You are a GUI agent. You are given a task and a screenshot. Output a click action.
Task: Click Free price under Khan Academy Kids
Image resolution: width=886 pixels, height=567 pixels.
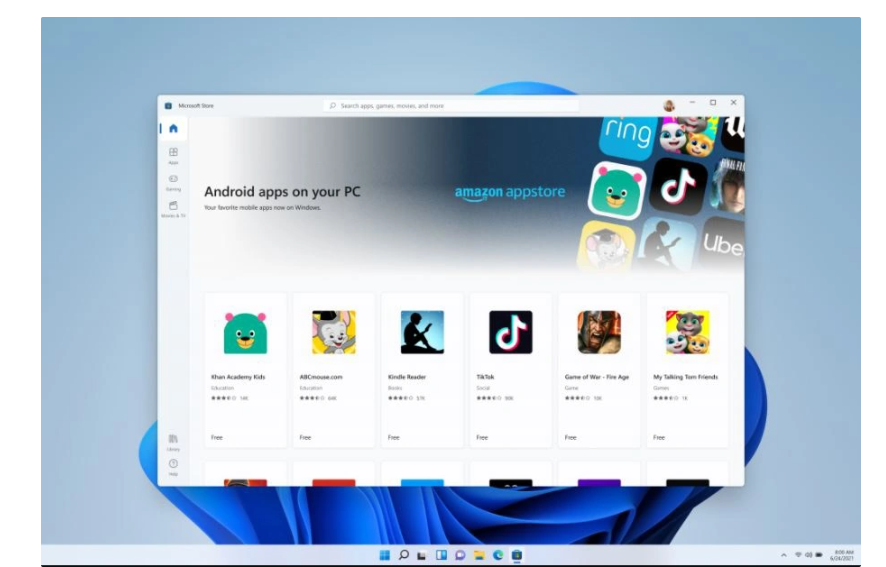click(216, 438)
